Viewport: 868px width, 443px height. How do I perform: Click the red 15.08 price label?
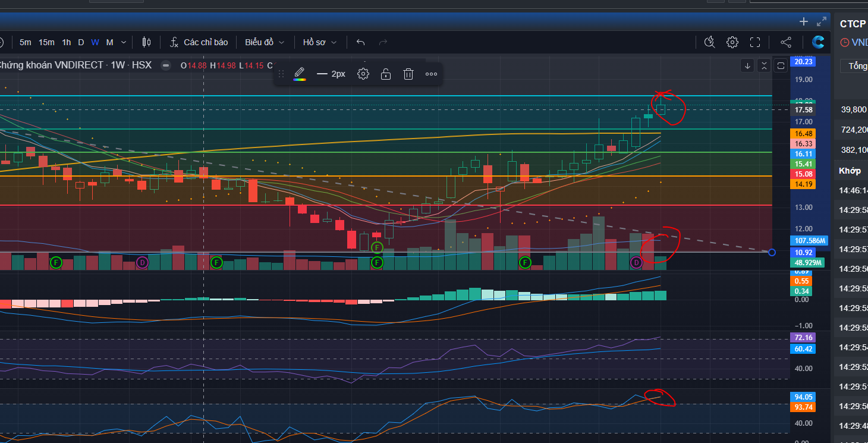pyautogui.click(x=803, y=174)
